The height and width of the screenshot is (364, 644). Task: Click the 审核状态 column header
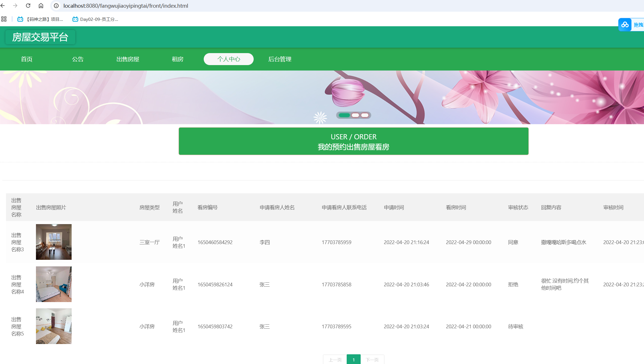pyautogui.click(x=518, y=208)
